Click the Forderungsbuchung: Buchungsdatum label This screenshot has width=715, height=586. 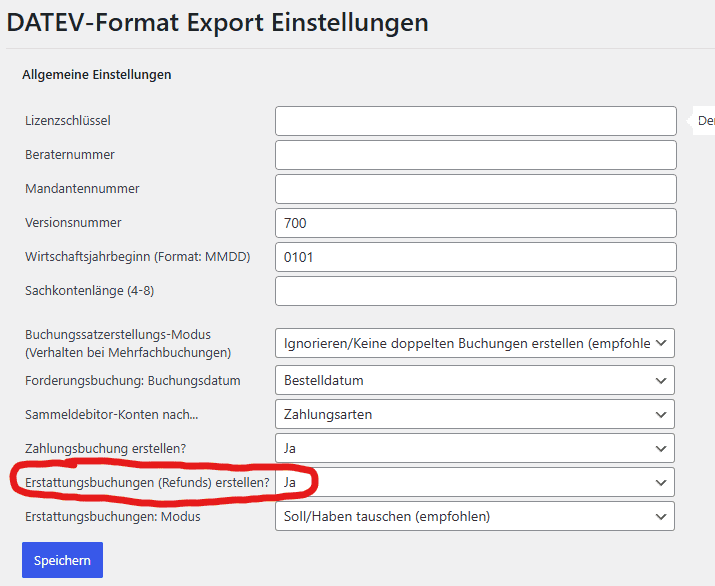tap(133, 381)
